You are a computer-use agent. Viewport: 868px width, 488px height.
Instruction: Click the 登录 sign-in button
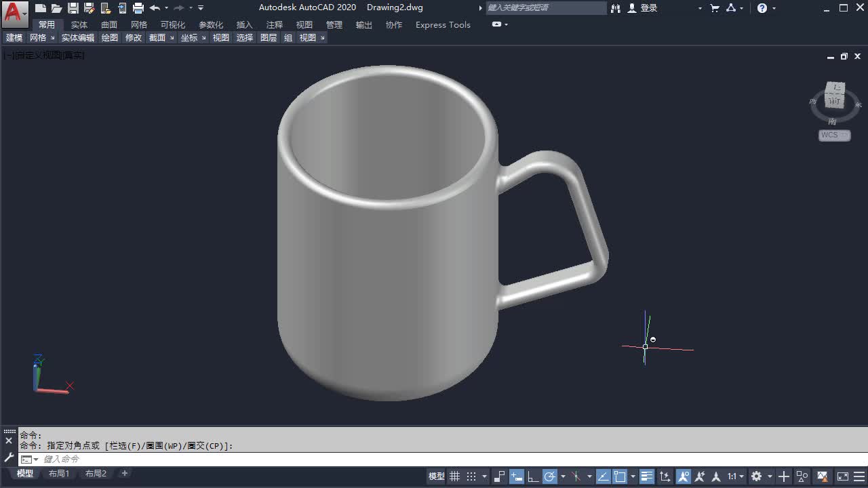[x=643, y=8]
